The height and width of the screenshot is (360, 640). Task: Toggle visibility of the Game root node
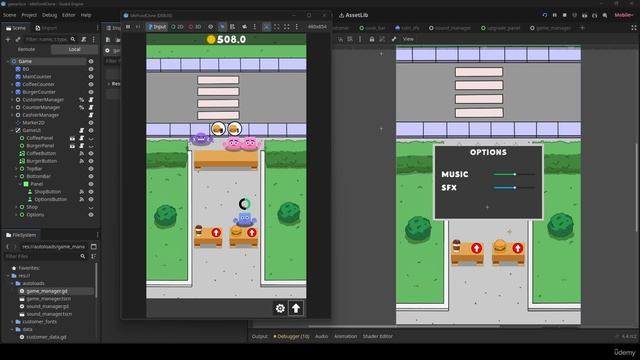(x=91, y=61)
